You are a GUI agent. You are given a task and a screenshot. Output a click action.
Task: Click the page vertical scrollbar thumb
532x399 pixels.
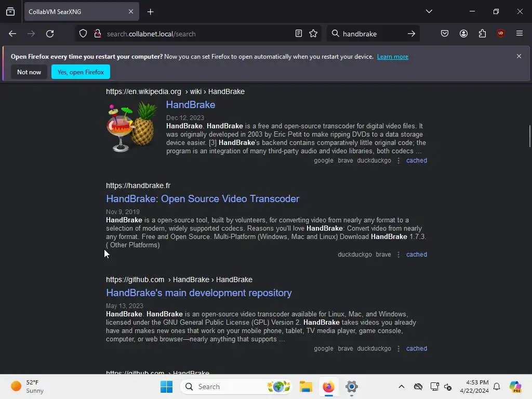click(x=529, y=136)
